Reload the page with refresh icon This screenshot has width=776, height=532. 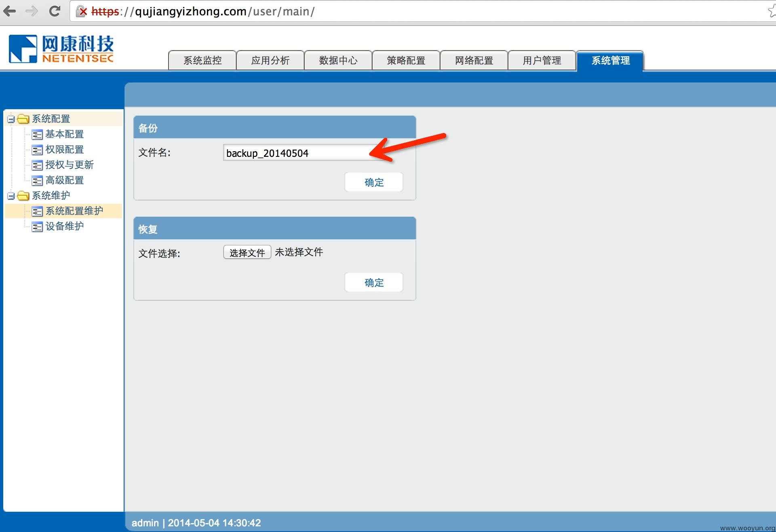55,11
